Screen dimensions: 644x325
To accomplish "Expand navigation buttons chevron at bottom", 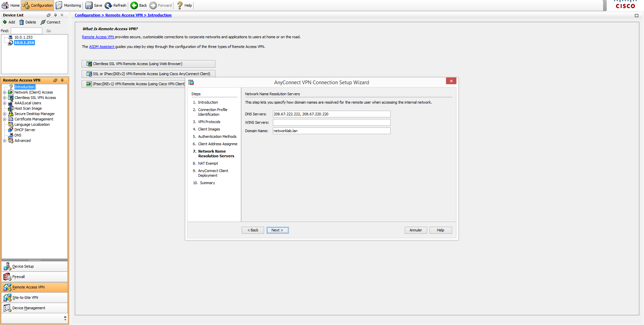I will tap(65, 318).
